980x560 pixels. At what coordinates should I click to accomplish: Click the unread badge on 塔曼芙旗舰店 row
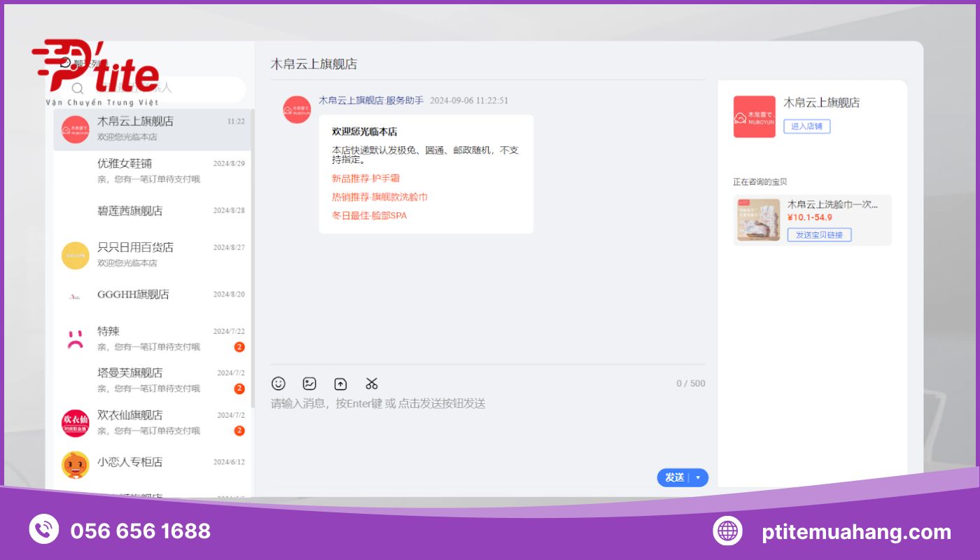[x=239, y=388]
